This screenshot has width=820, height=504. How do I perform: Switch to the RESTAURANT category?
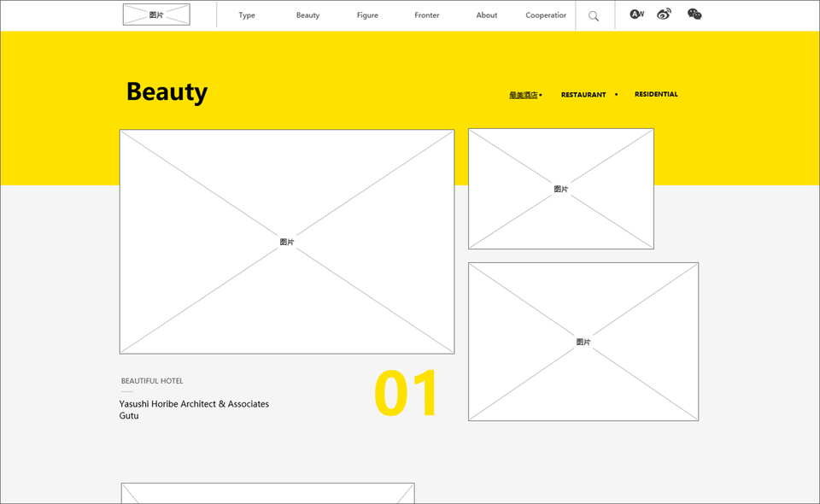(583, 95)
